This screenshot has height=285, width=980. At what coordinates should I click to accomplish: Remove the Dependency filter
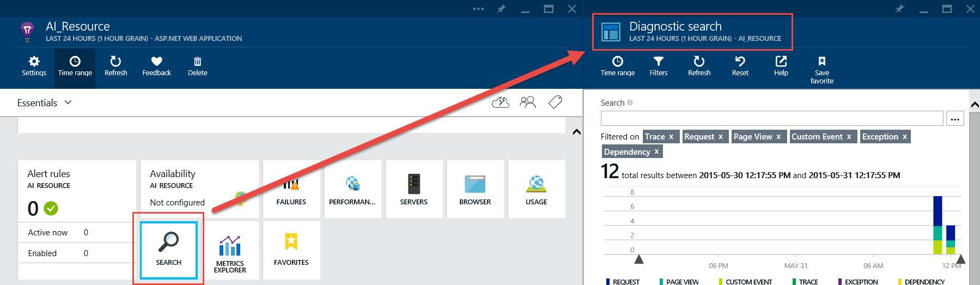(656, 152)
